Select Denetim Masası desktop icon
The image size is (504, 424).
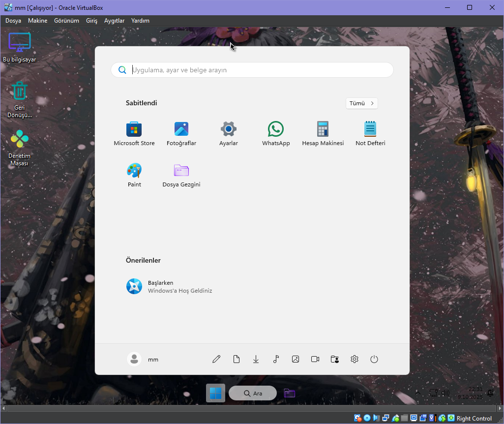tap(20, 148)
